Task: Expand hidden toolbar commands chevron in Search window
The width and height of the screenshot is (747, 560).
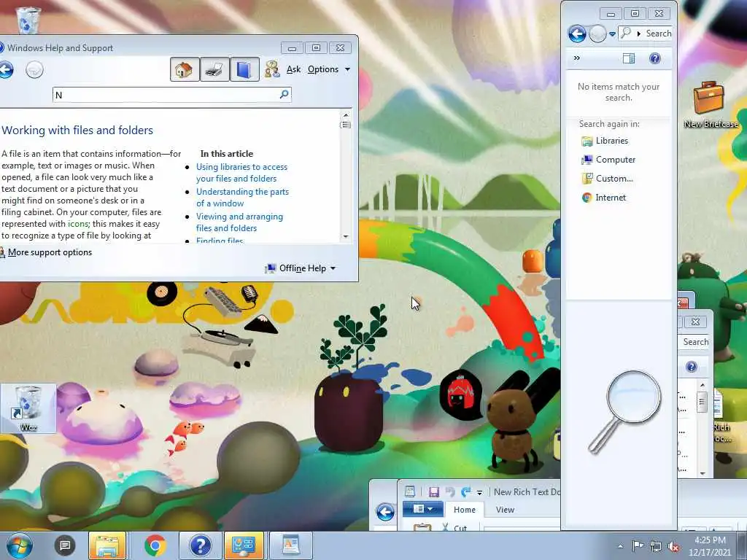Action: [x=577, y=58]
